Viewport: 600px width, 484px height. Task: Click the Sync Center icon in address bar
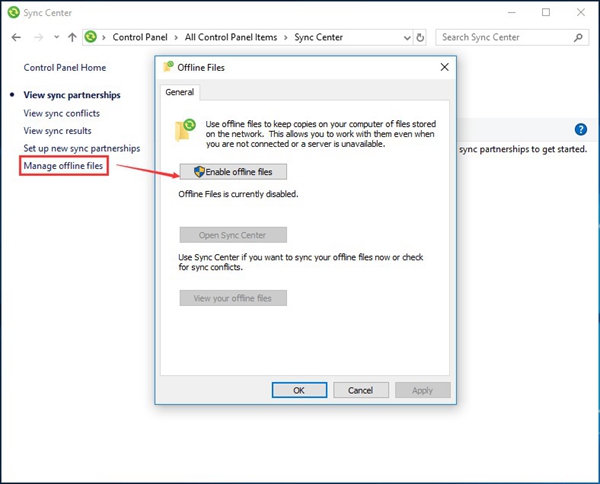91,37
